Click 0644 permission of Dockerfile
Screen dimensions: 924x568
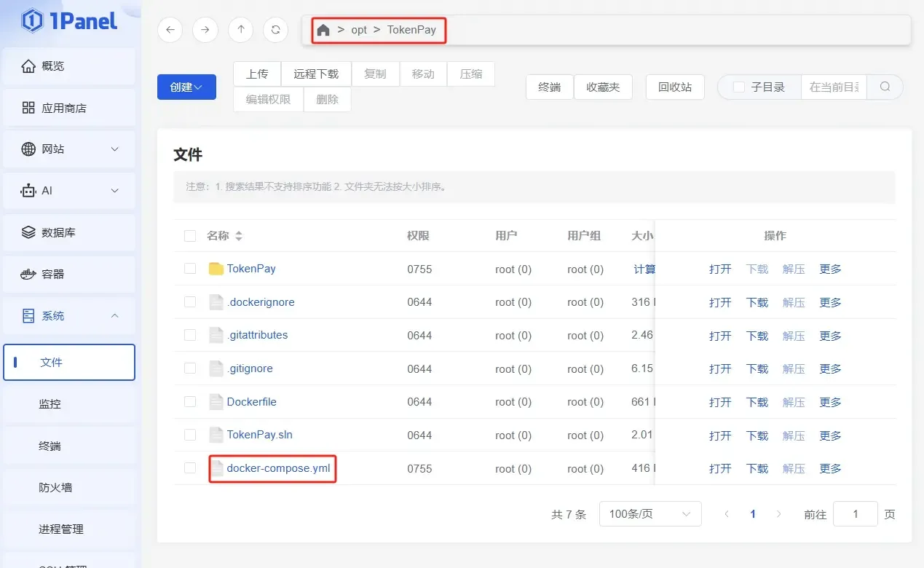pyautogui.click(x=419, y=402)
